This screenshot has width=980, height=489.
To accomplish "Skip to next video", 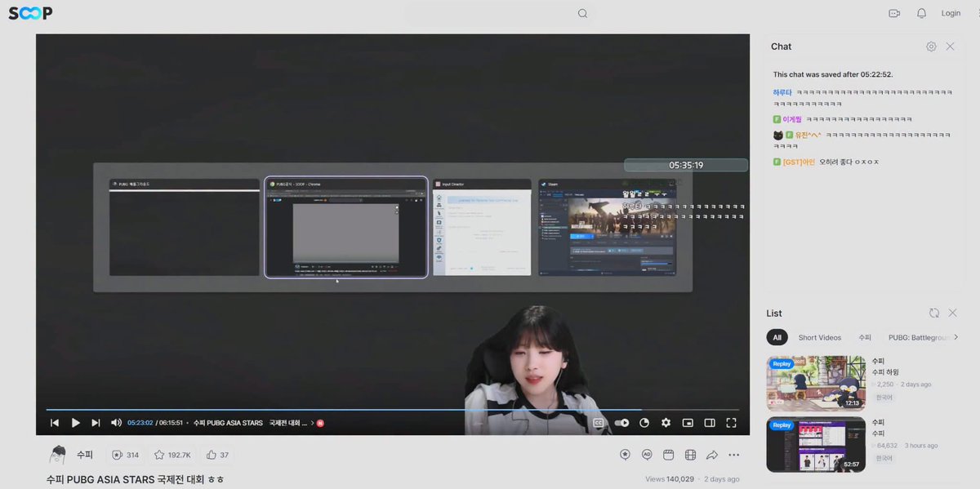I will (96, 423).
